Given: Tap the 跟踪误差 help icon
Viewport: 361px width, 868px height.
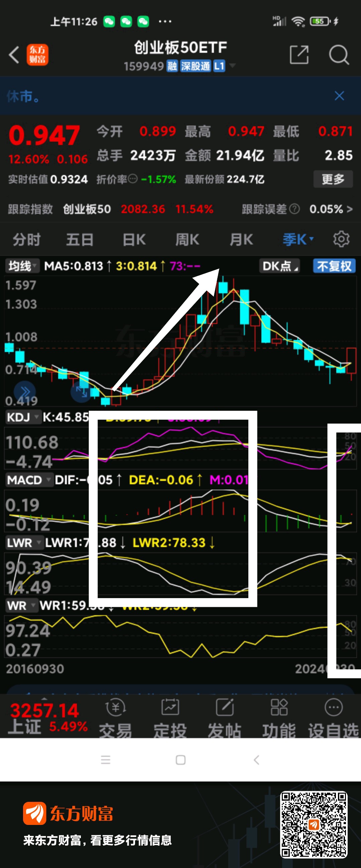Looking at the screenshot, I should click(x=294, y=209).
